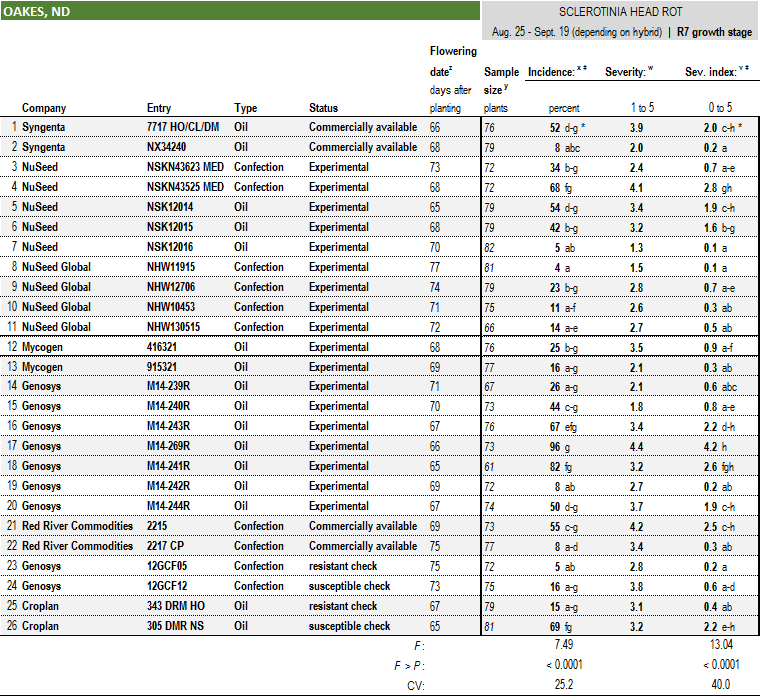
Task: Select the SCLEROTINIA HEAD ROT title cell
Action: pyautogui.click(x=620, y=12)
